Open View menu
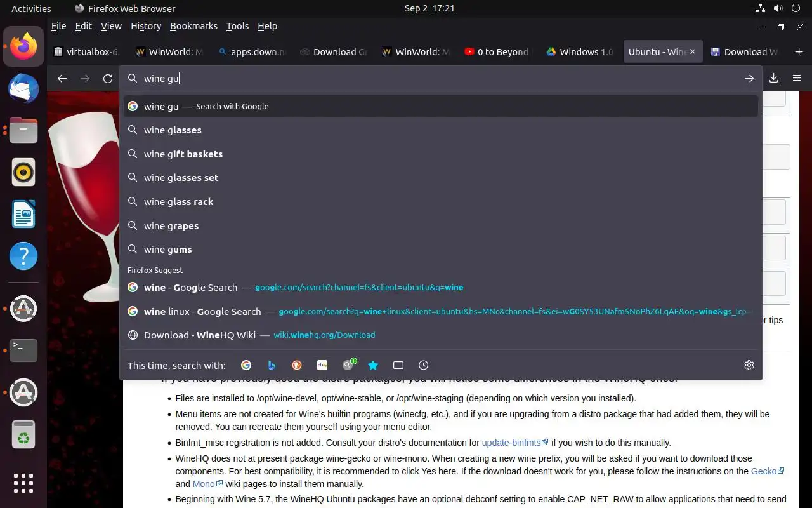 (x=111, y=26)
